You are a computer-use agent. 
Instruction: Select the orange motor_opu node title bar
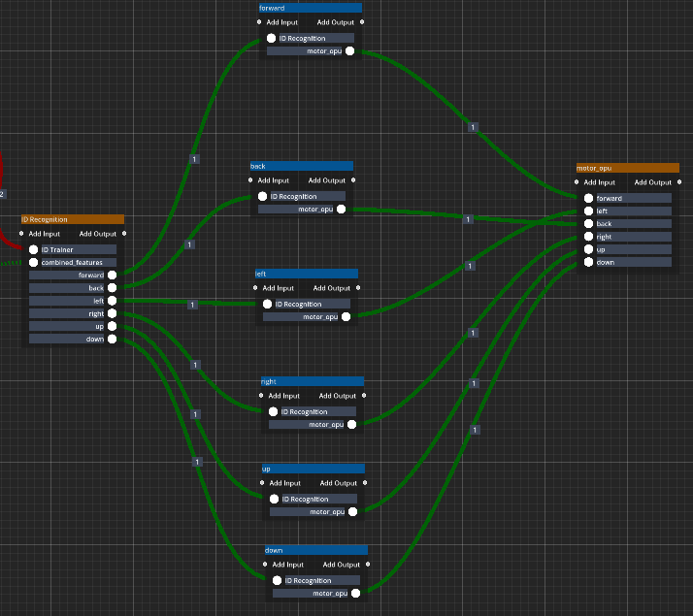click(x=627, y=168)
